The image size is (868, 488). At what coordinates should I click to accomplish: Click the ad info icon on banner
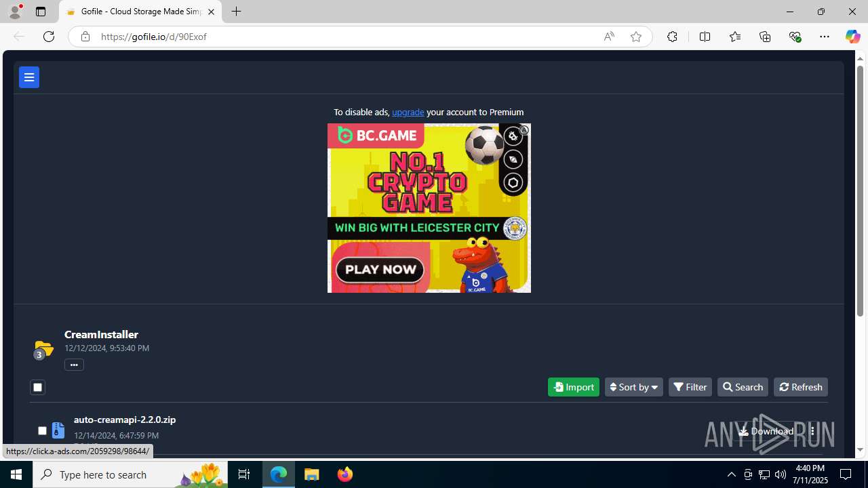[x=524, y=129]
